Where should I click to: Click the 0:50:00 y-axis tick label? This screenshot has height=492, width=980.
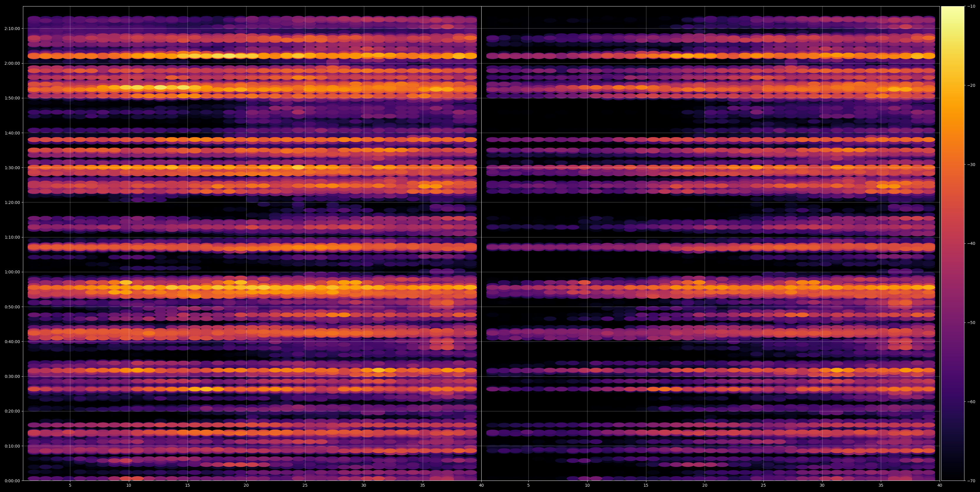click(12, 307)
